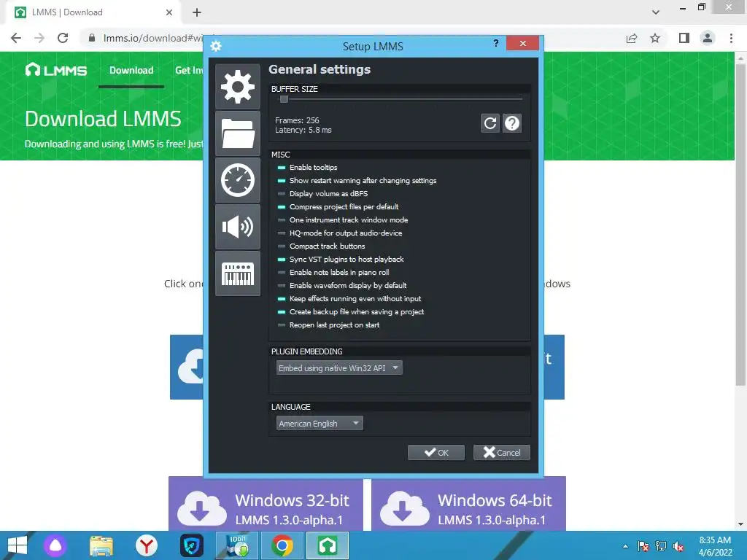Open Yandex browser from taskbar
Image resolution: width=747 pixels, height=560 pixels.
(x=147, y=546)
